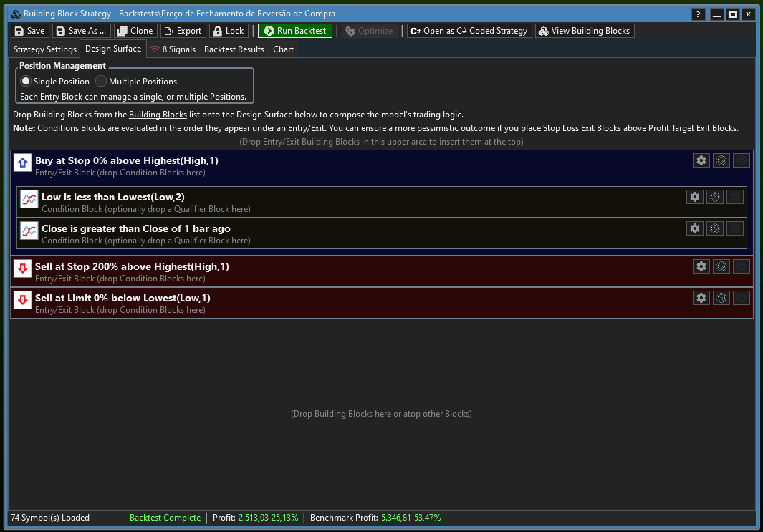Click the help question mark button

tap(698, 14)
